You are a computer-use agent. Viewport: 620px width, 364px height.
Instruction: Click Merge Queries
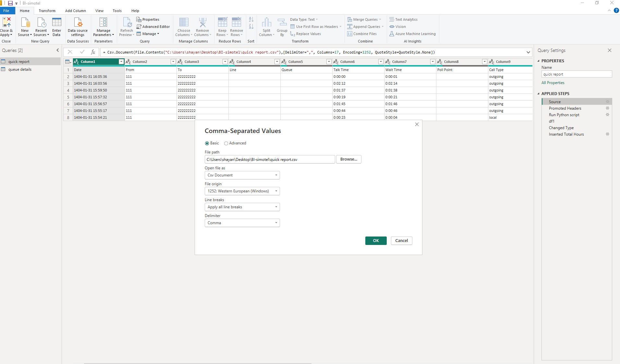point(364,19)
